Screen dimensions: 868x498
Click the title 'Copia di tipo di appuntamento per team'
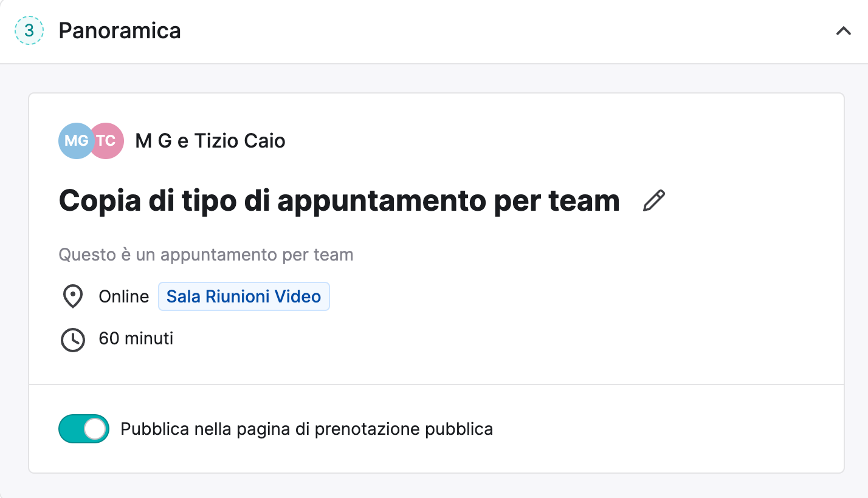(x=339, y=201)
